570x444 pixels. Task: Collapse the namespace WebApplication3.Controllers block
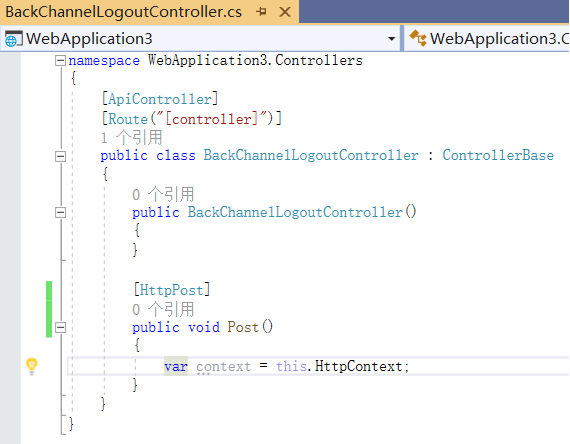click(x=60, y=60)
